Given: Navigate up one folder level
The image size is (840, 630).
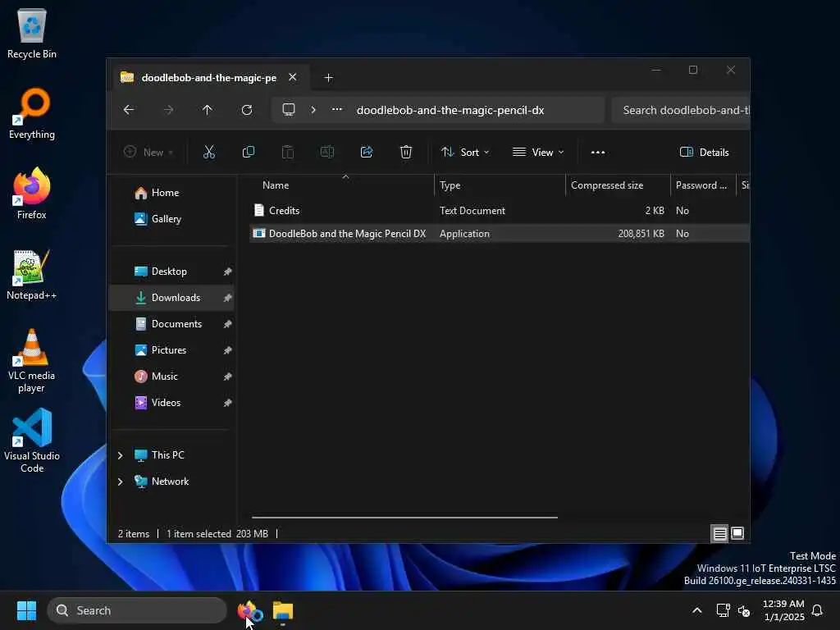Looking at the screenshot, I should [208, 110].
